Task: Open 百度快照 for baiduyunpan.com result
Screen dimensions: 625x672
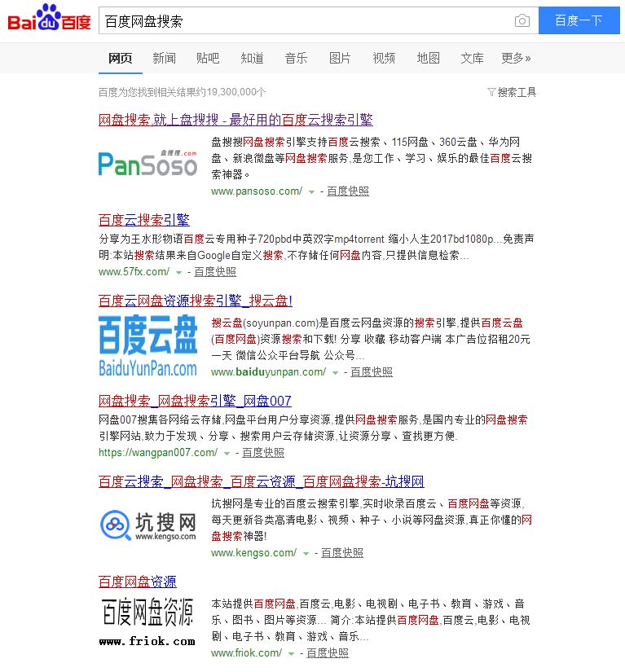Action: coord(372,372)
